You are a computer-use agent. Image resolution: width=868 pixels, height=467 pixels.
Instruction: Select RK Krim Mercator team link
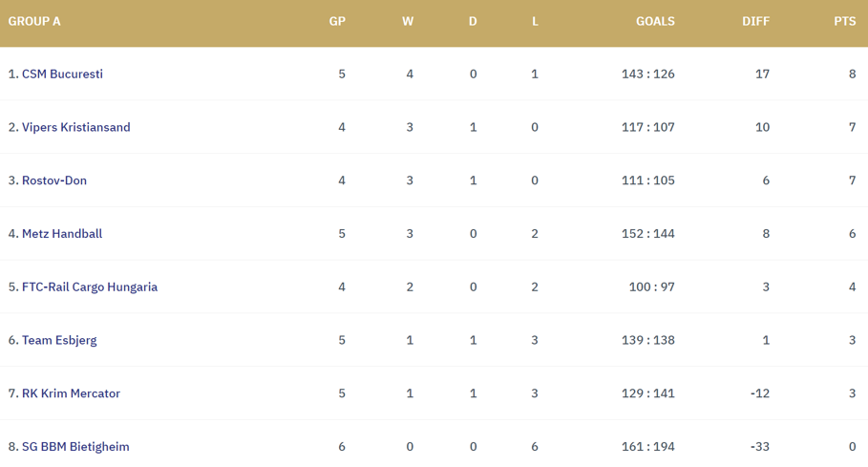click(x=71, y=393)
